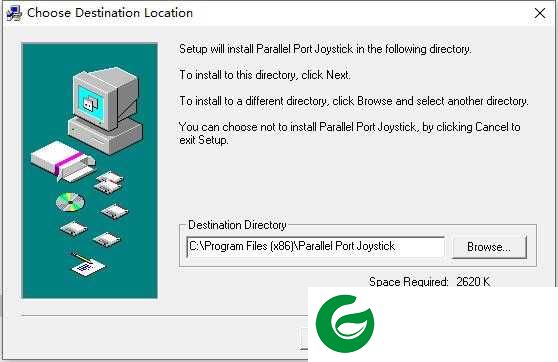The width and height of the screenshot is (558, 362).
Task: Click the partially hidden button beside green logo
Action: 304,339
